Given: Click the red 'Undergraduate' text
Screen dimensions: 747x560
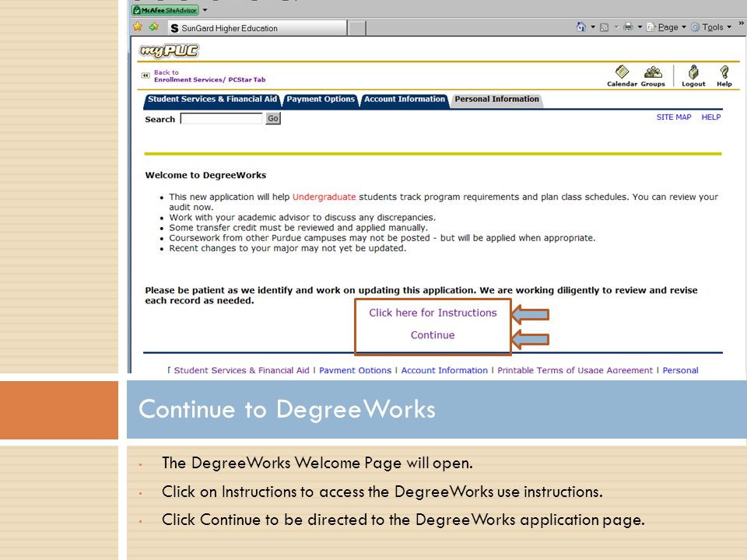Looking at the screenshot, I should coord(324,197).
